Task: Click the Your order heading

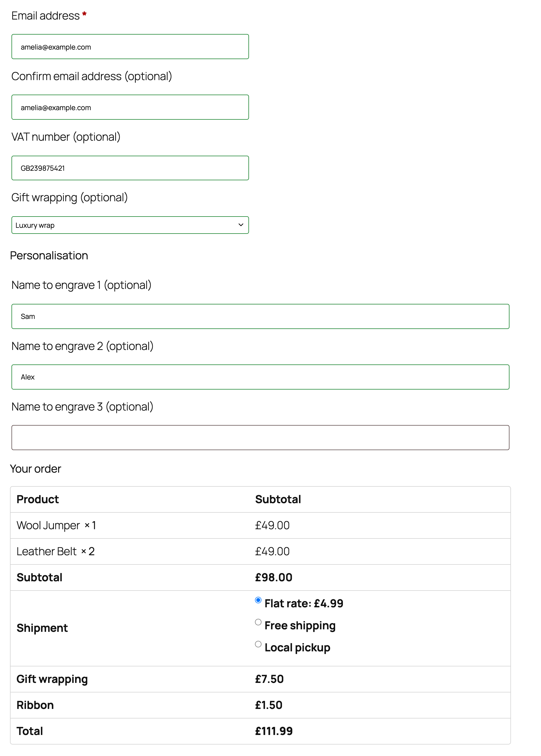Action: tap(36, 469)
